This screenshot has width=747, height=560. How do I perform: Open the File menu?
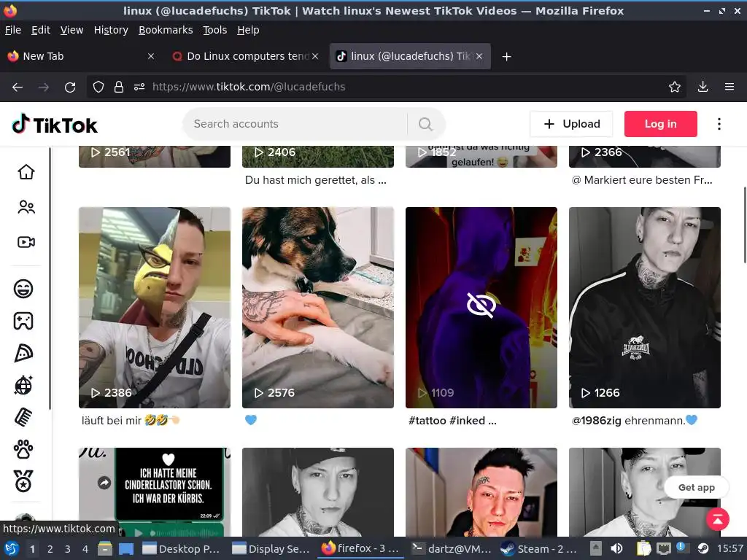coord(13,30)
